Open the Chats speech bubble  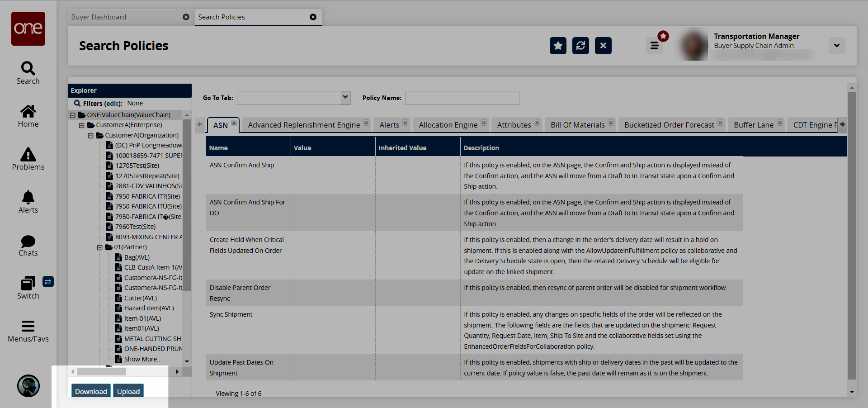(28, 245)
